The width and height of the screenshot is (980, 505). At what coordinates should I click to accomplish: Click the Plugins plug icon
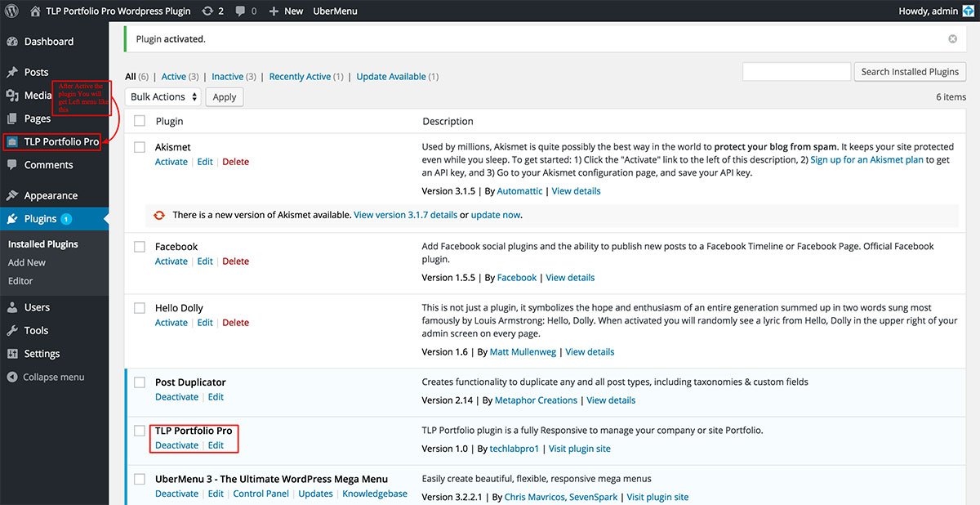pyautogui.click(x=12, y=218)
